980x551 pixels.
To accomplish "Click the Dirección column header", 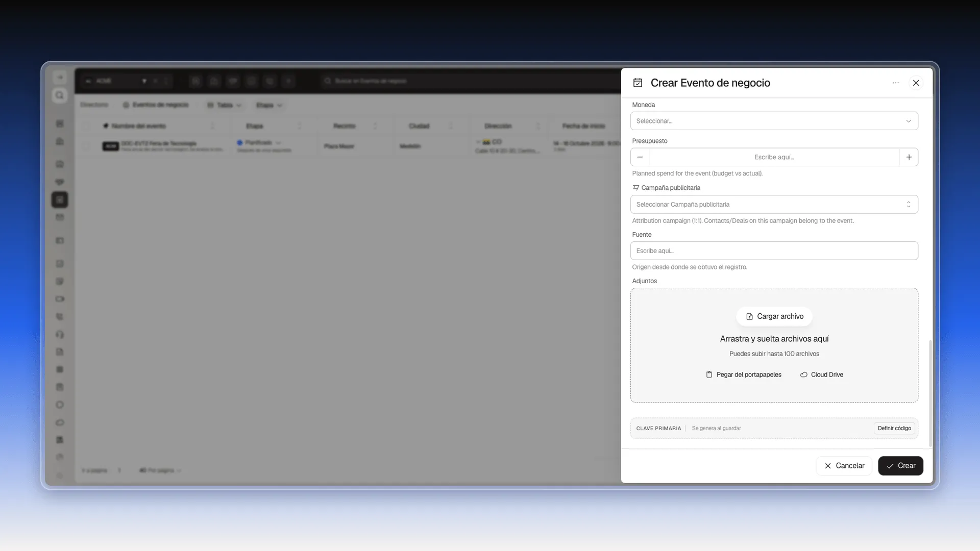I will coord(498,126).
